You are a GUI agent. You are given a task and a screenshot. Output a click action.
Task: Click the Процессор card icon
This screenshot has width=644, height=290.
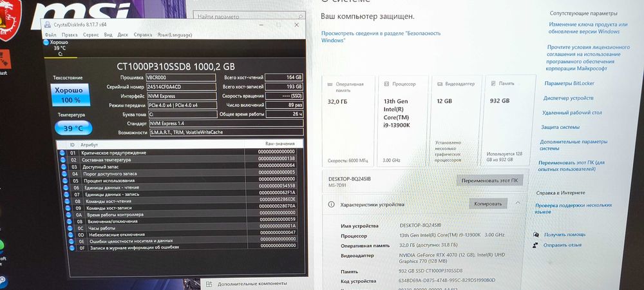click(386, 84)
